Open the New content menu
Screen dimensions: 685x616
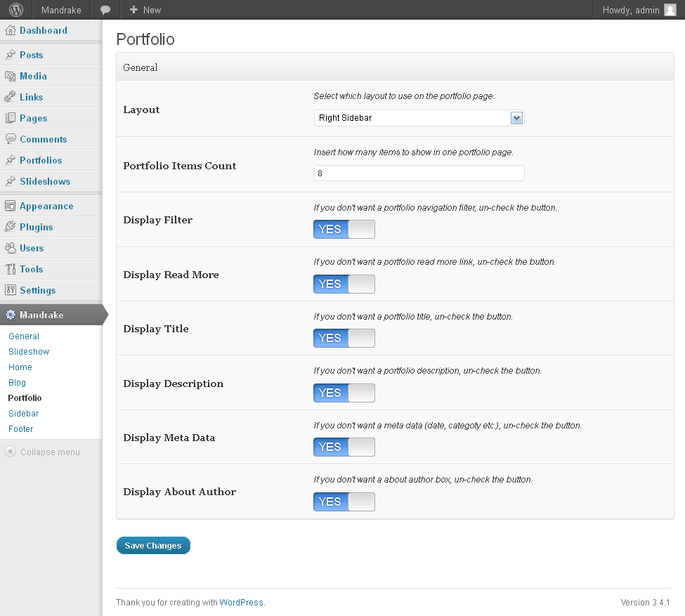point(145,10)
